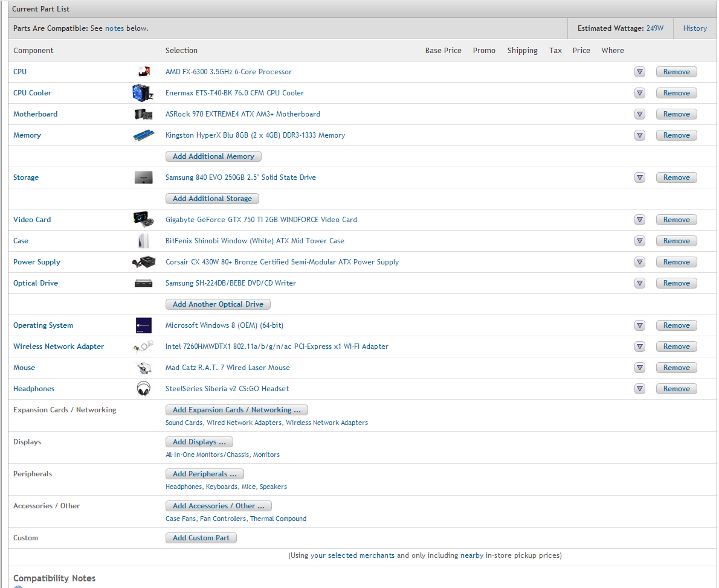719x588 pixels.
Task: Open the Memory row dropdown arrow
Action: click(640, 135)
